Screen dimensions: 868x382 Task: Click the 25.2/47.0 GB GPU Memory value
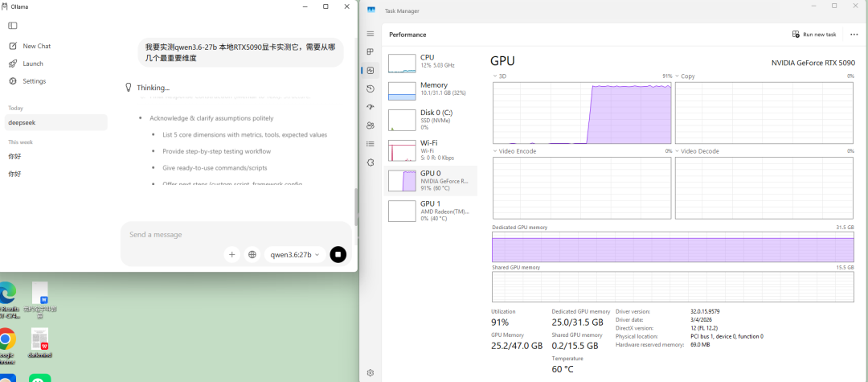[517, 346]
